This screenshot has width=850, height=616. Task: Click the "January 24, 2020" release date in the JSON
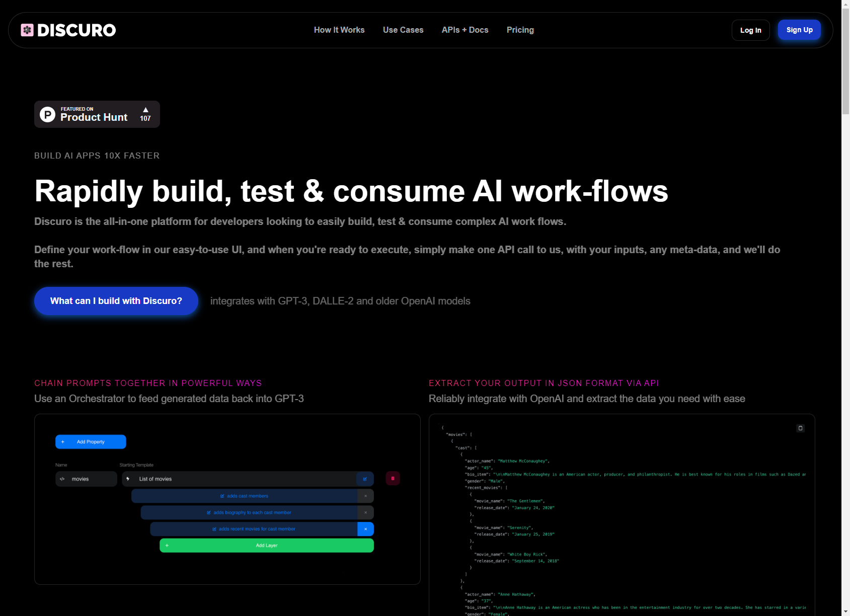click(x=533, y=508)
